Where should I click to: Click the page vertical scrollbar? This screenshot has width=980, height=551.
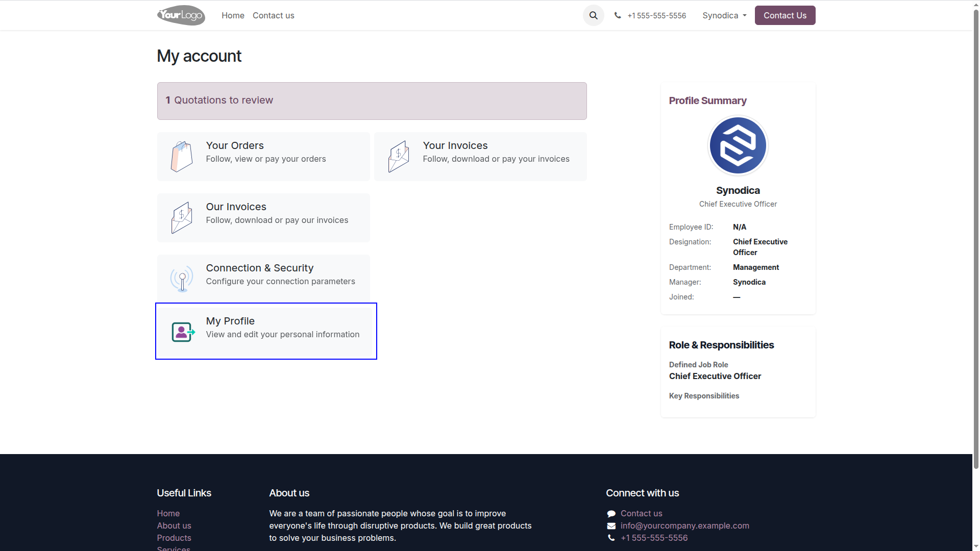pos(976,240)
